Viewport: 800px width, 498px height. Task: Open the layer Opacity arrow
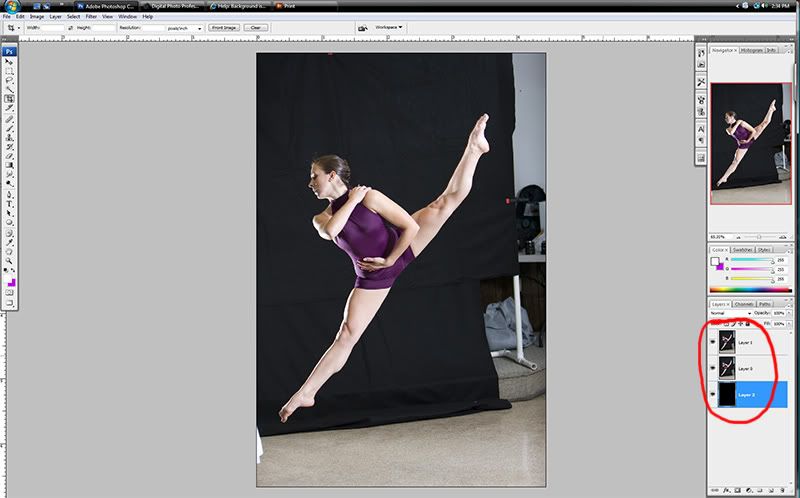click(789, 313)
